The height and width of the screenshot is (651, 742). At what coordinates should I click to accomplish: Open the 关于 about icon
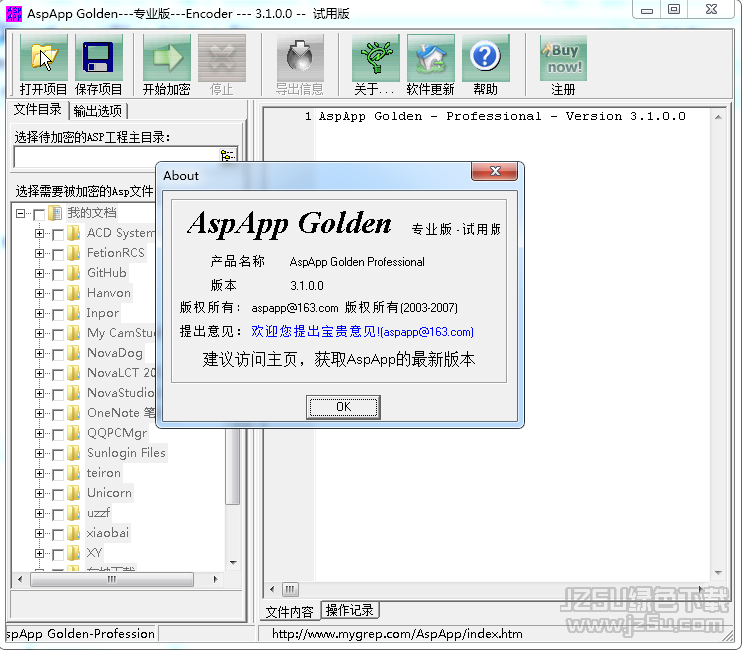click(x=376, y=58)
